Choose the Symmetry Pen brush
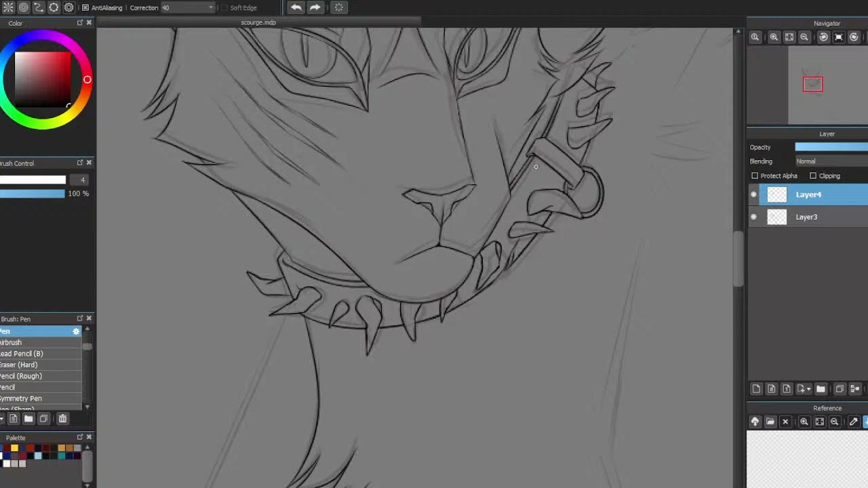 point(41,399)
